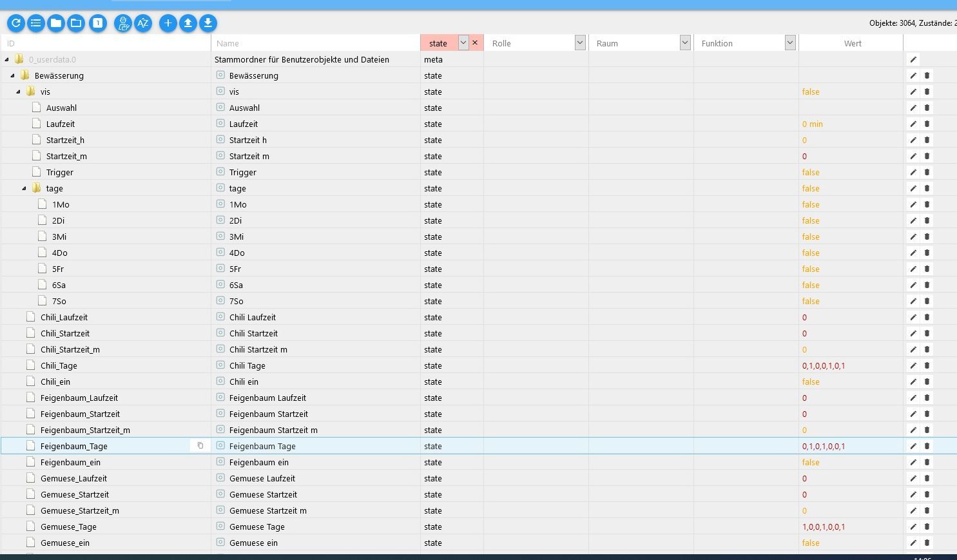Click the refresh objects tree button

pyautogui.click(x=16, y=23)
